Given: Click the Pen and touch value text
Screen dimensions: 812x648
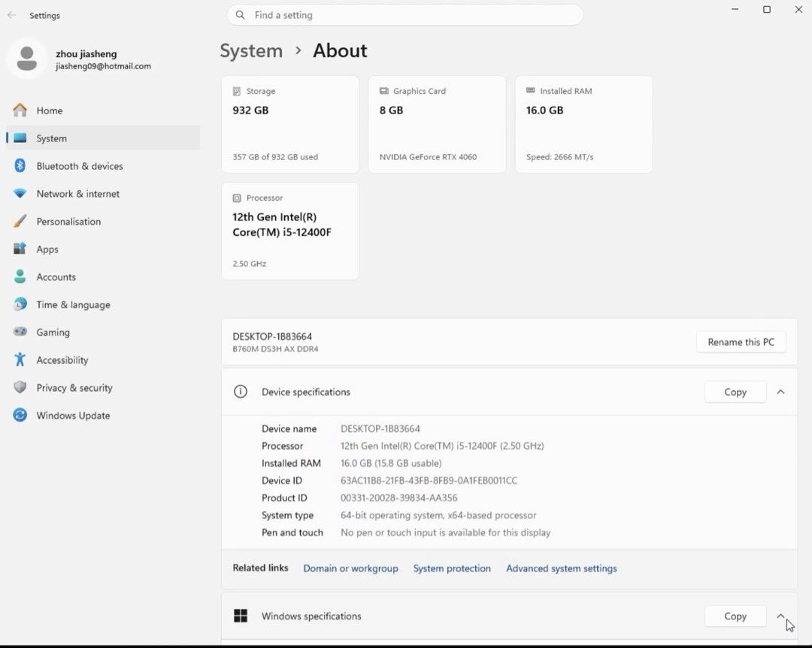Looking at the screenshot, I should [445, 532].
